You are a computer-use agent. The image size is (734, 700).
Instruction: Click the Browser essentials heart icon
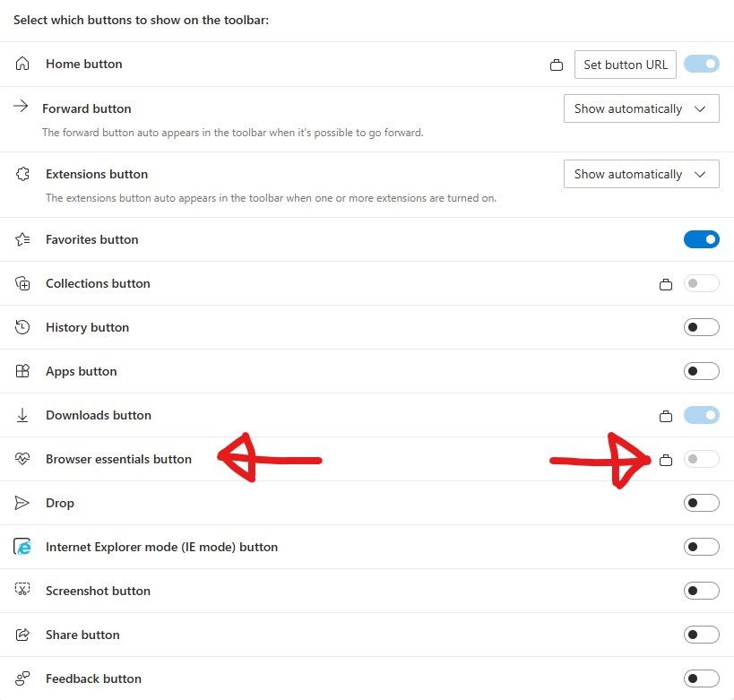click(x=21, y=459)
